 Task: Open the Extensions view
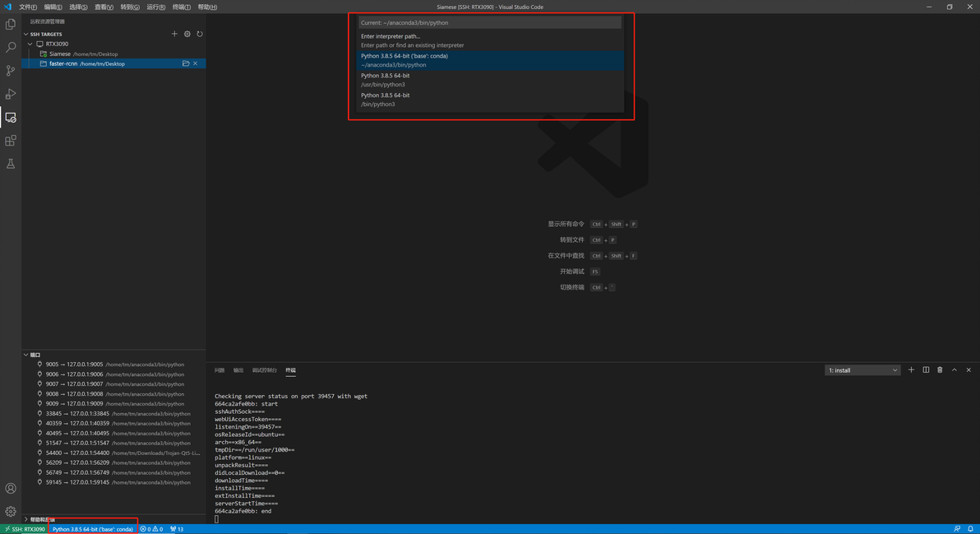tap(11, 141)
